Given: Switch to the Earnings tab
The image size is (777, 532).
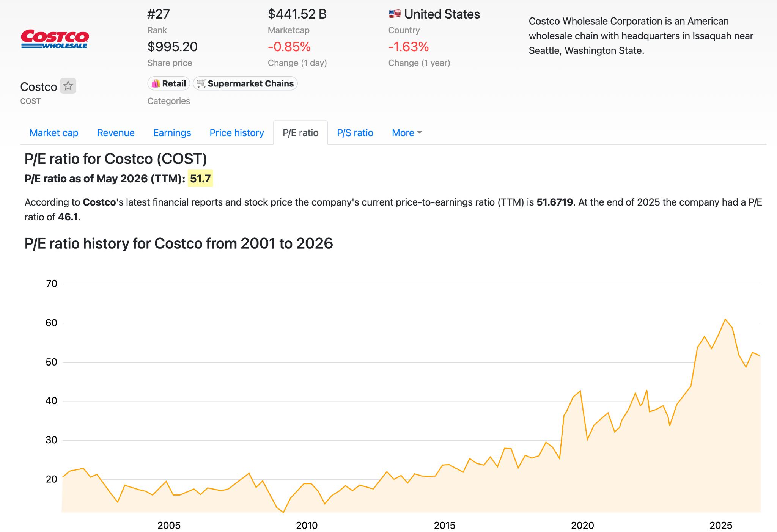Looking at the screenshot, I should click(x=172, y=133).
